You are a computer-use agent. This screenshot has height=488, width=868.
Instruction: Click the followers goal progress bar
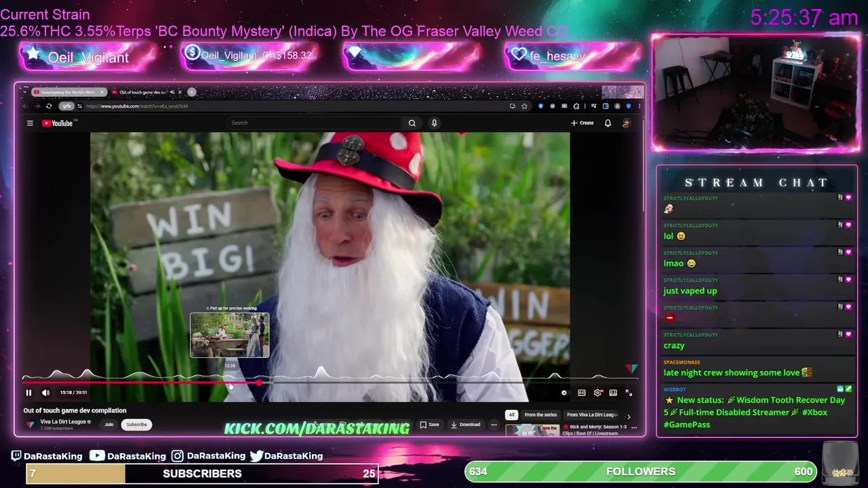641,471
